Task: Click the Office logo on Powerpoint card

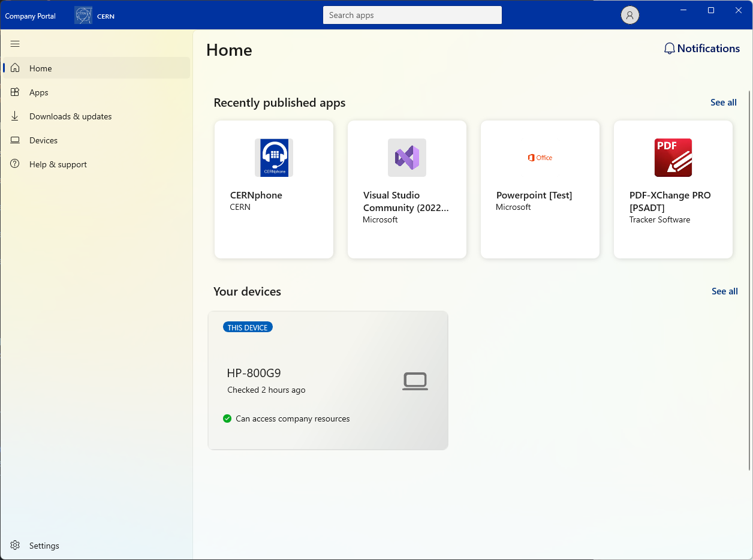Action: [540, 158]
